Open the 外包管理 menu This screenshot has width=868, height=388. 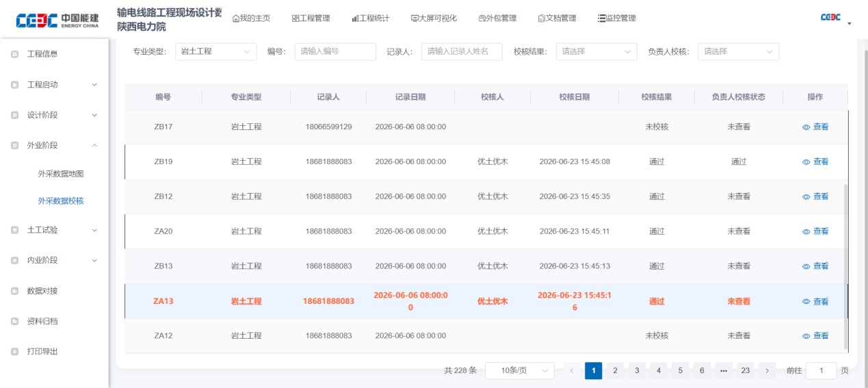click(497, 18)
